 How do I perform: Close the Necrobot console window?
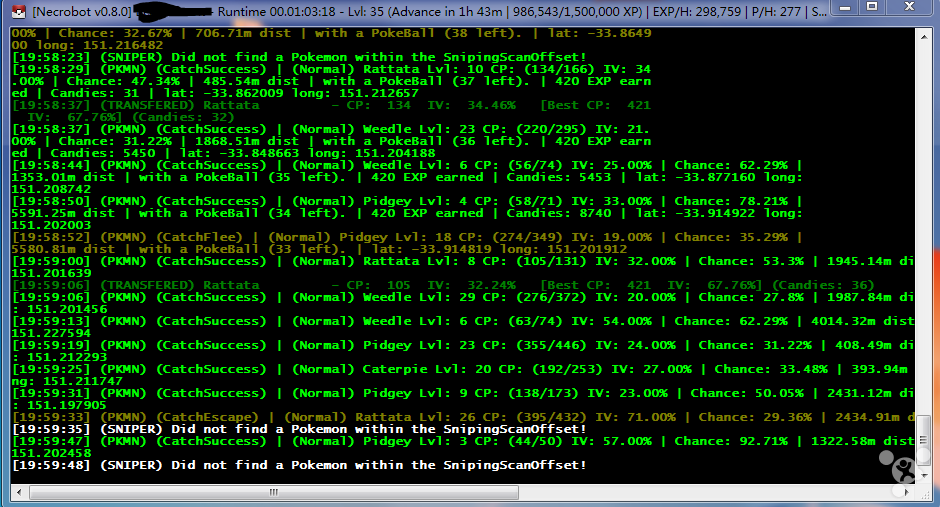909,8
